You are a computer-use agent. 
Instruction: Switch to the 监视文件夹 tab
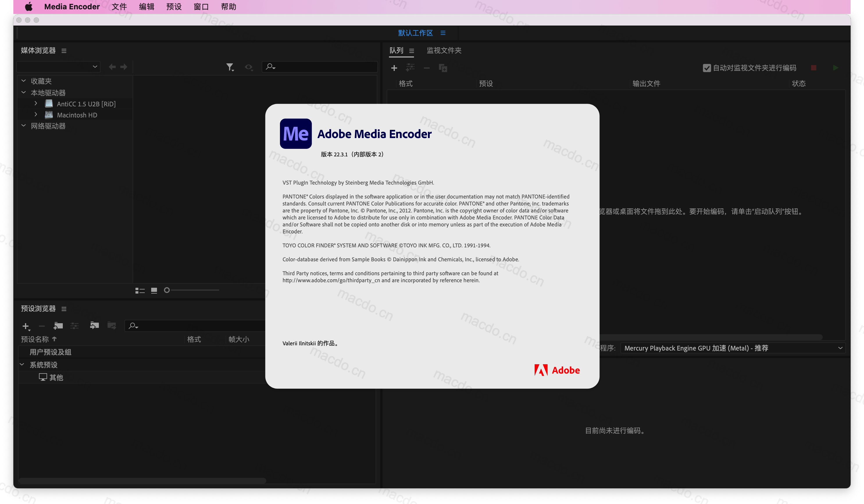click(x=444, y=50)
